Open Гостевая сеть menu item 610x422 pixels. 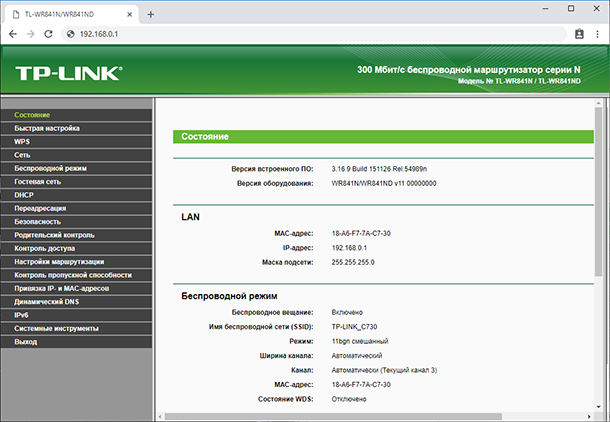coord(77,182)
